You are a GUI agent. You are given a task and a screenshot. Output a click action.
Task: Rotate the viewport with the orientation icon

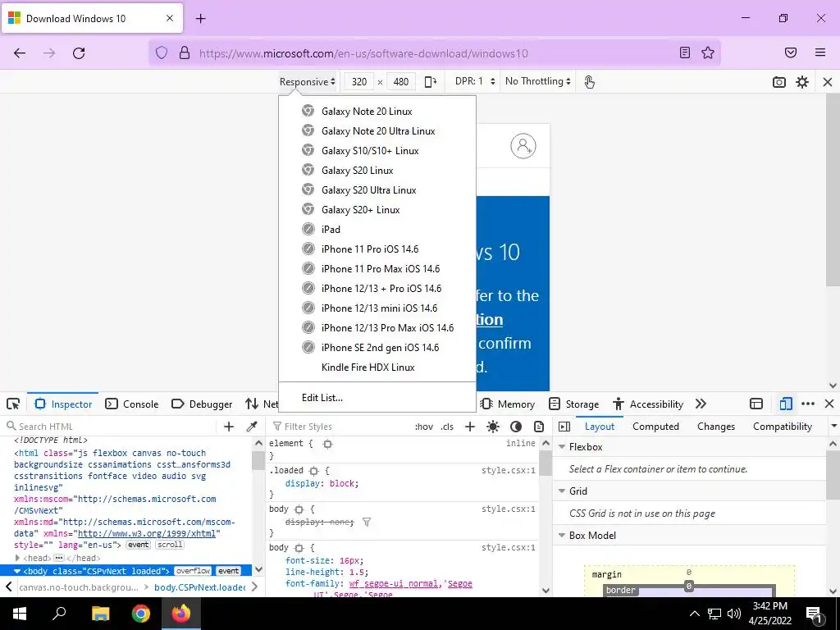(430, 82)
